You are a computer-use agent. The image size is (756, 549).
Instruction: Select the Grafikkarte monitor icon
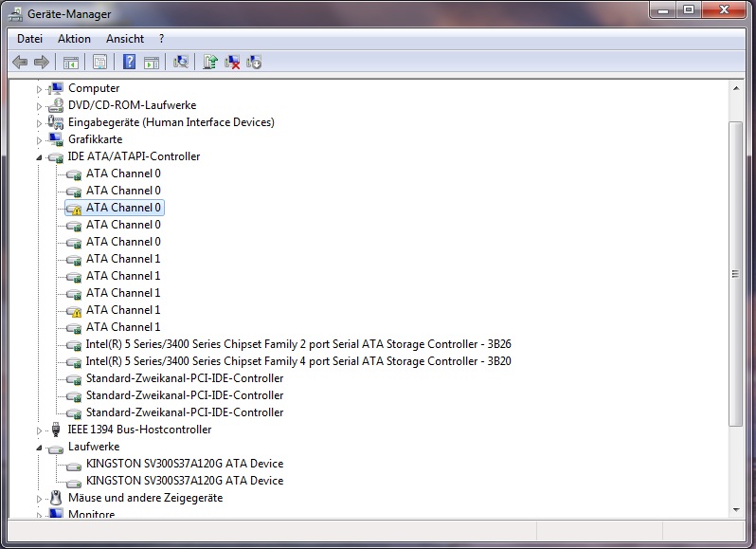click(x=56, y=139)
